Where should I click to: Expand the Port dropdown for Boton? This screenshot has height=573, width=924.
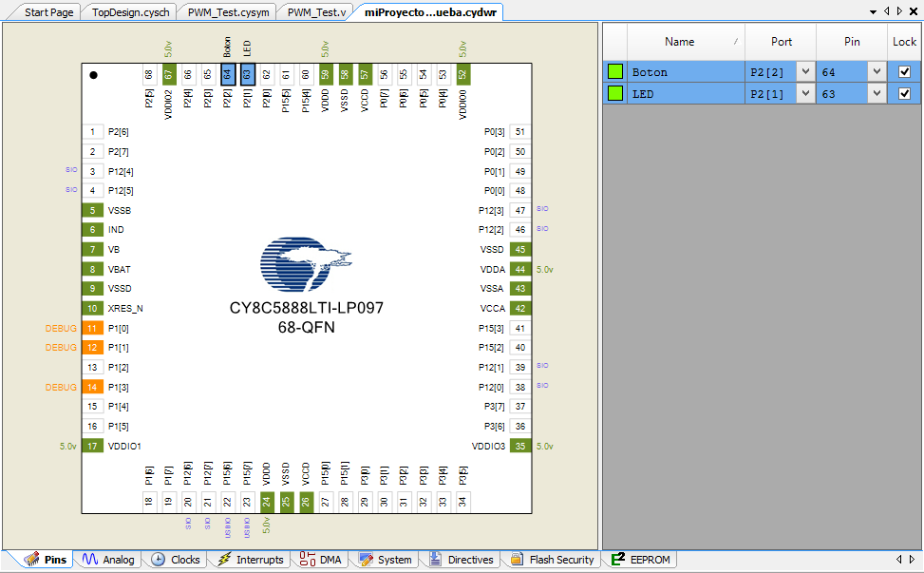coord(805,72)
